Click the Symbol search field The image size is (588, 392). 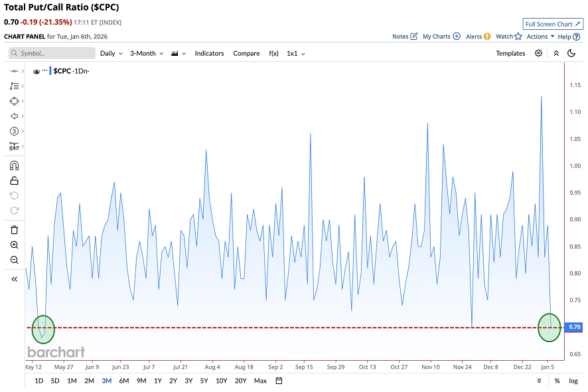click(x=52, y=53)
